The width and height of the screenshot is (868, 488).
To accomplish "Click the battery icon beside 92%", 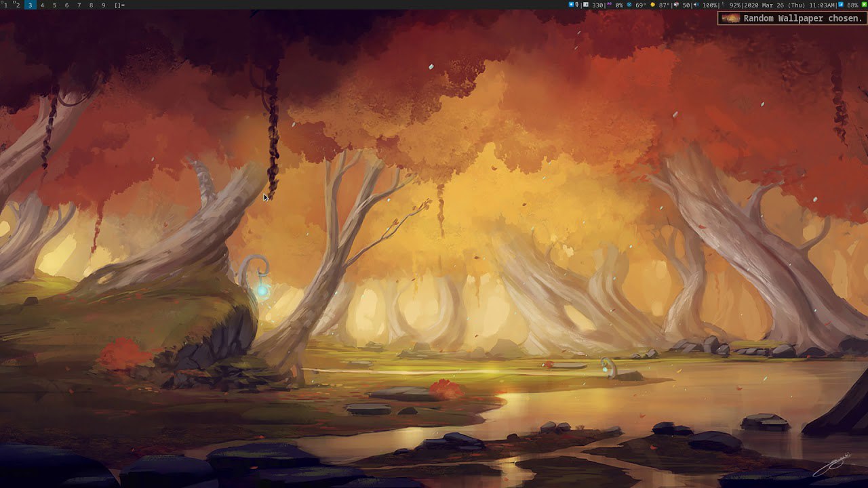I will pos(723,5).
